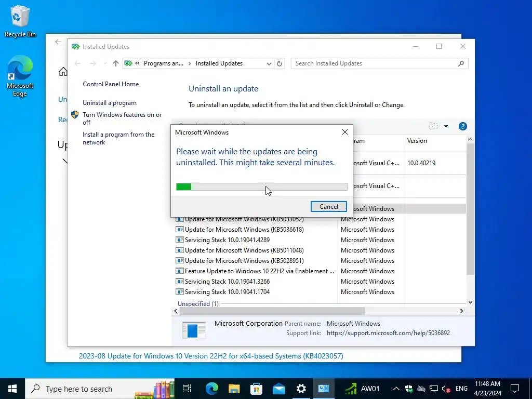Click OneDrive tray icon
This screenshot has width=532, height=399.
point(421,389)
